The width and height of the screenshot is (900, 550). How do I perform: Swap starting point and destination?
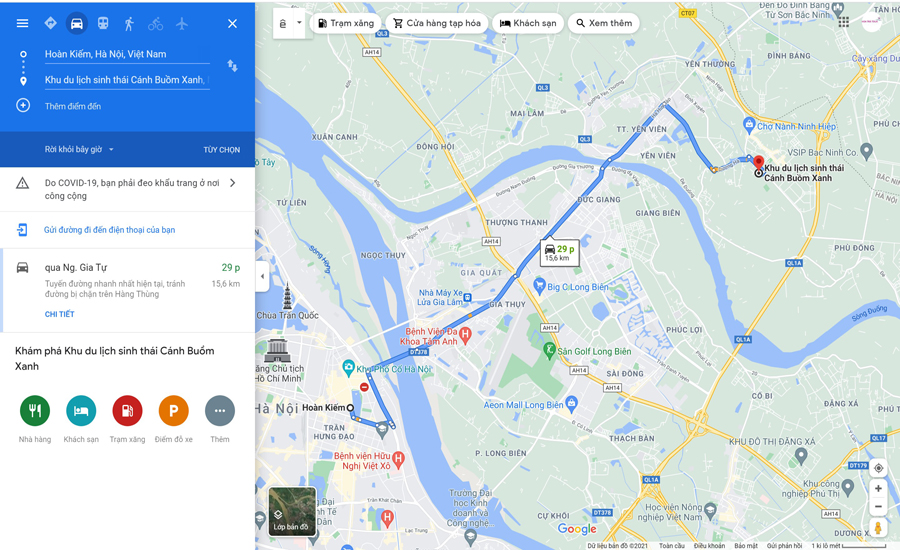click(232, 65)
